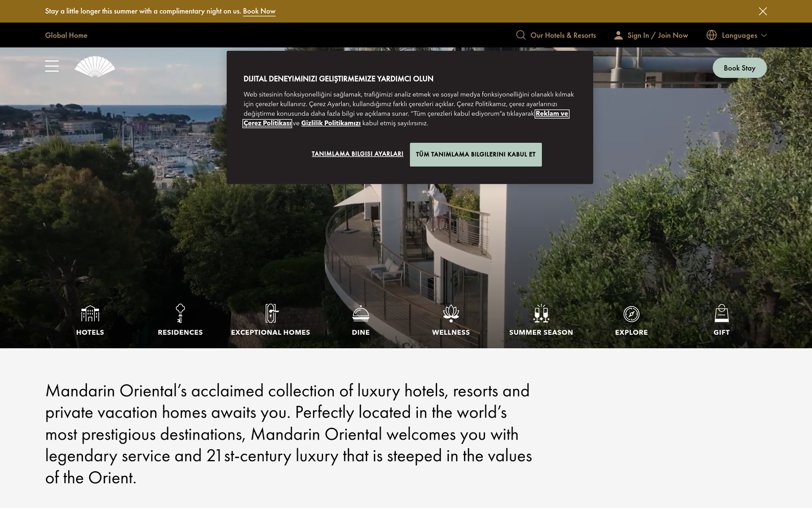Click the Gift bag icon
This screenshot has height=508, width=812.
(722, 313)
